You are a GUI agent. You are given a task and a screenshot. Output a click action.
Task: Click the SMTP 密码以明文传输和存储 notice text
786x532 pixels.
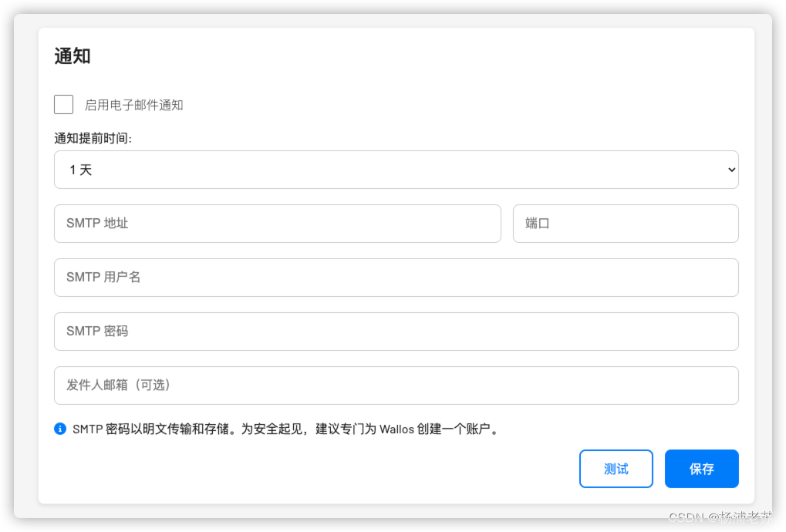click(x=285, y=429)
